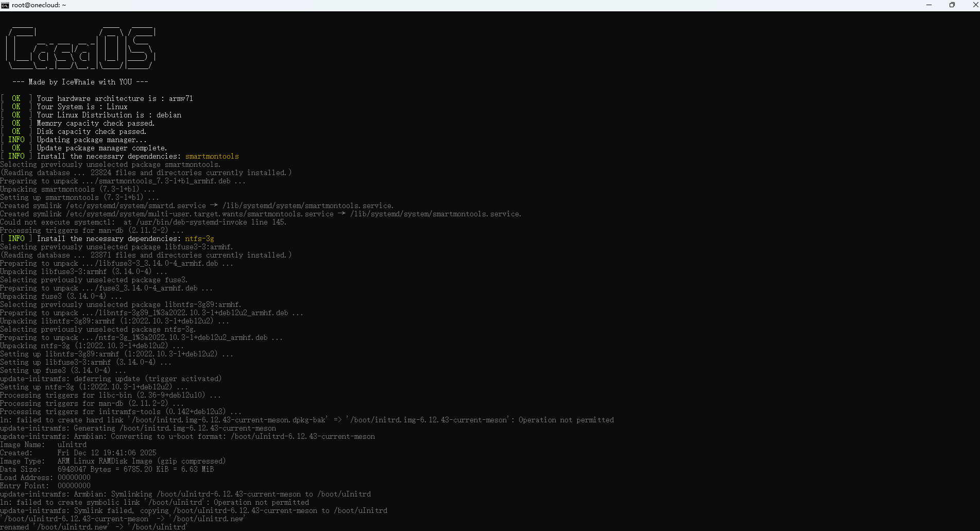Click the CasaOS ASCII art logo
The height and width of the screenshot is (531, 980).
tap(80, 49)
